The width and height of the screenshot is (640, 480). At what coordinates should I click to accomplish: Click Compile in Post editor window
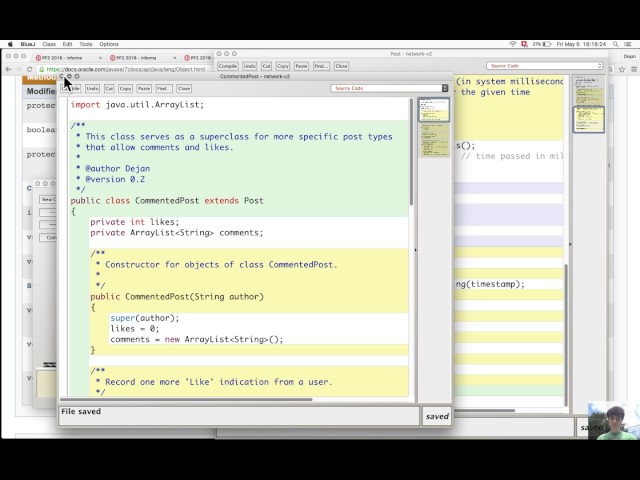(227, 66)
